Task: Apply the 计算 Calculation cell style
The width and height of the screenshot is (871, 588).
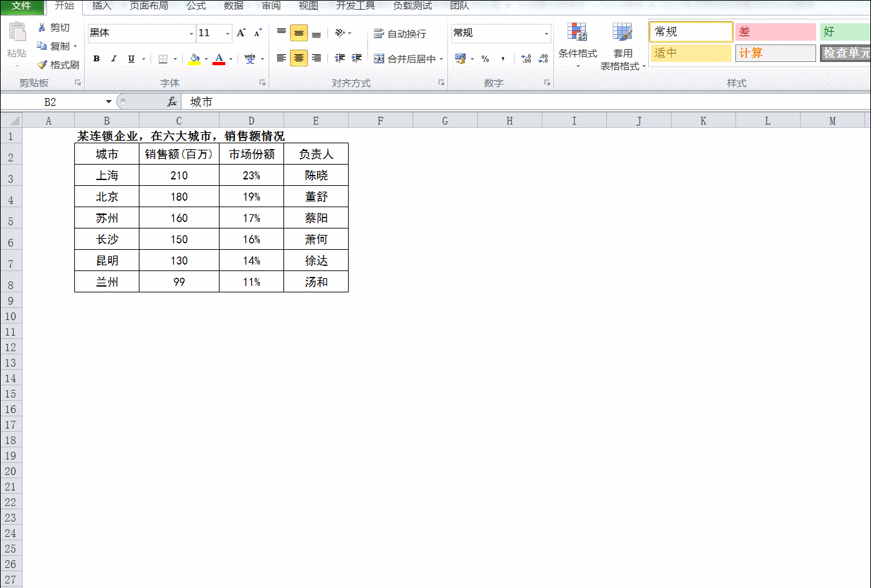Action: [775, 53]
